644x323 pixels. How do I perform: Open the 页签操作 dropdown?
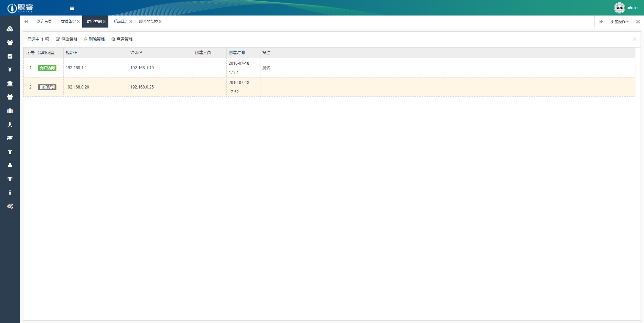pos(619,22)
